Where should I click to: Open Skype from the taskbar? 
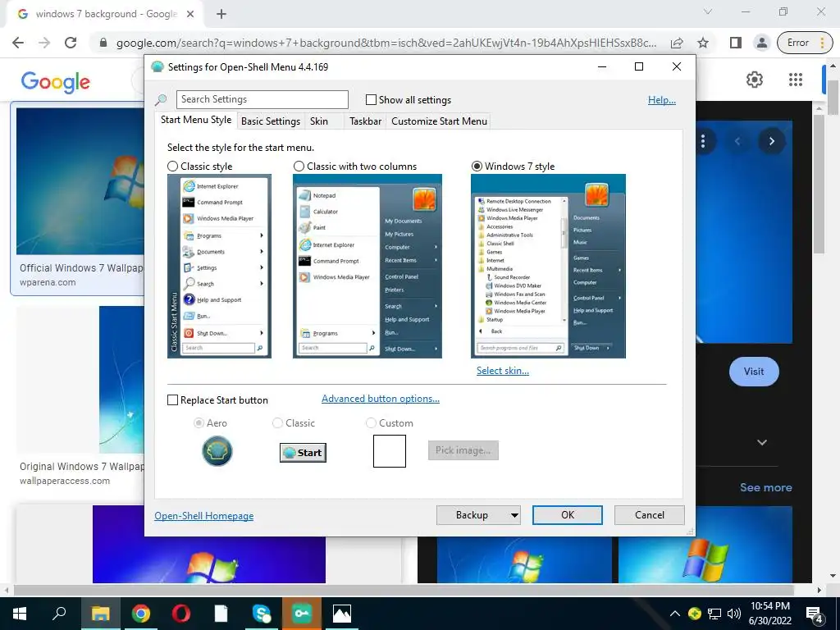(x=262, y=614)
